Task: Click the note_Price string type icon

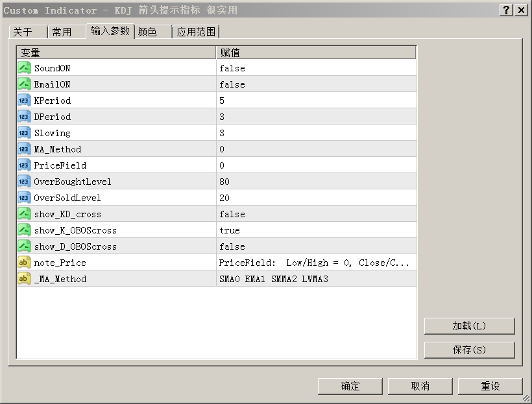Action: (24, 263)
